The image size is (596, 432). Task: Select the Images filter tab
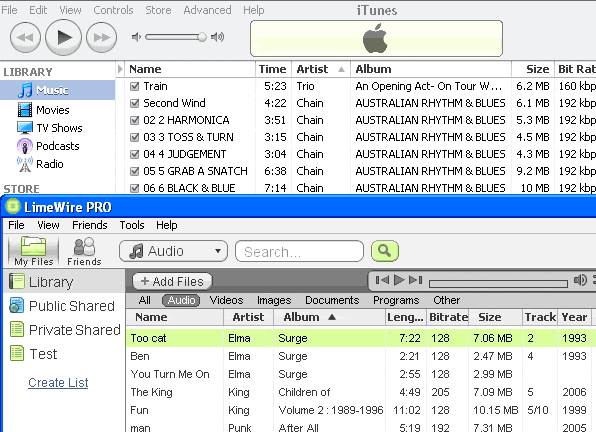274,300
